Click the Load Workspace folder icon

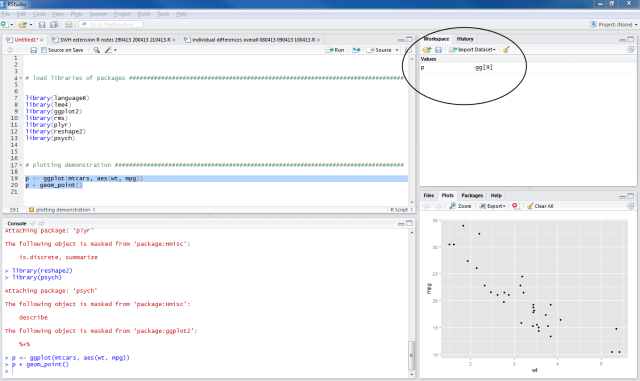pos(427,50)
